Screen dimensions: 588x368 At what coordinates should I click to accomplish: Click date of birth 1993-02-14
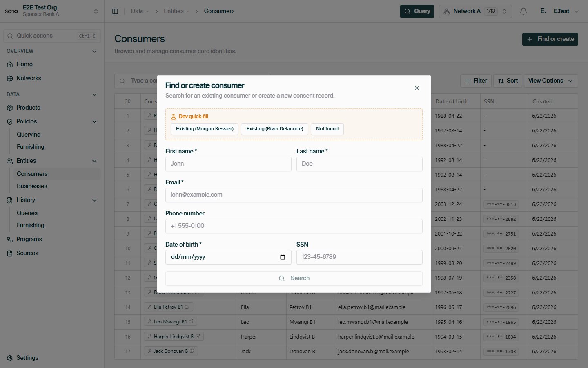pos(448,351)
